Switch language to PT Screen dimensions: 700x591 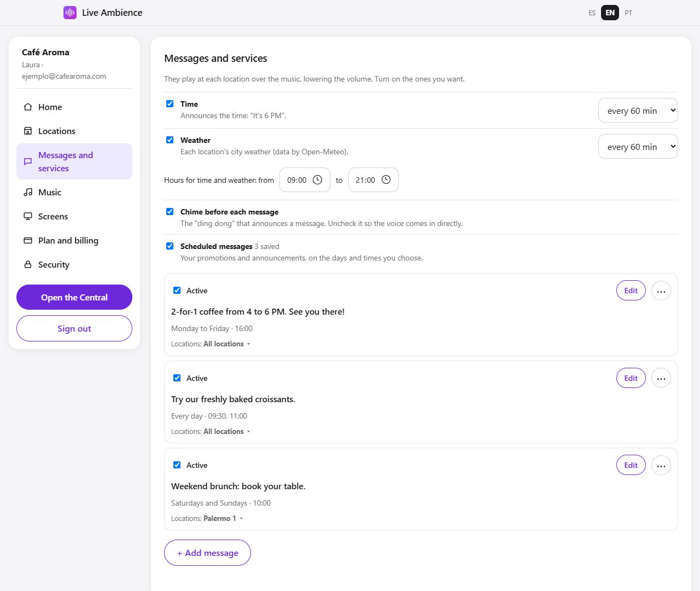coord(628,13)
